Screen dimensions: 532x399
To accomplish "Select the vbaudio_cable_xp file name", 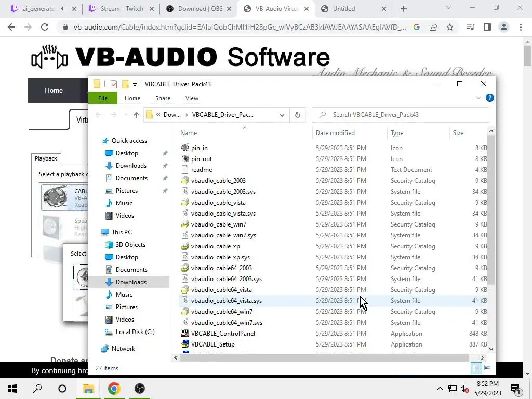I will click(216, 246).
